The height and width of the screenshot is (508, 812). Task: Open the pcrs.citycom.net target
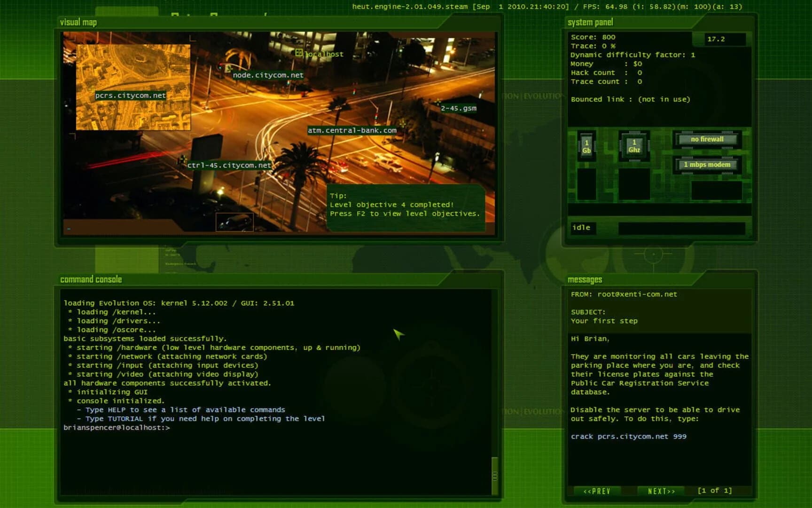(x=131, y=95)
